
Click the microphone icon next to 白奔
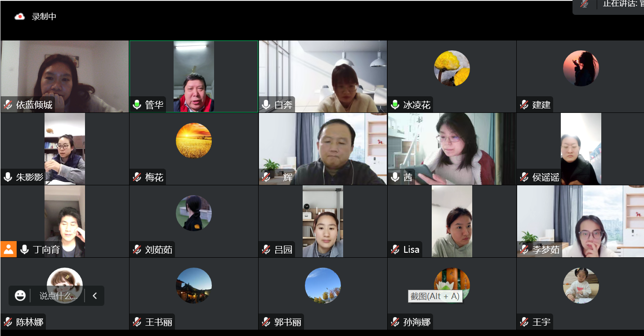tap(266, 105)
